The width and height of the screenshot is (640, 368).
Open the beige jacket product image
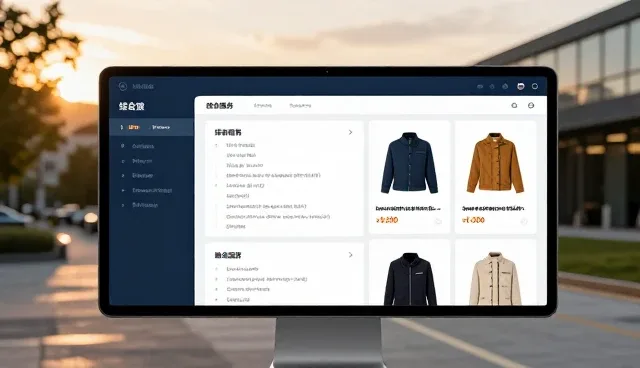(495, 279)
